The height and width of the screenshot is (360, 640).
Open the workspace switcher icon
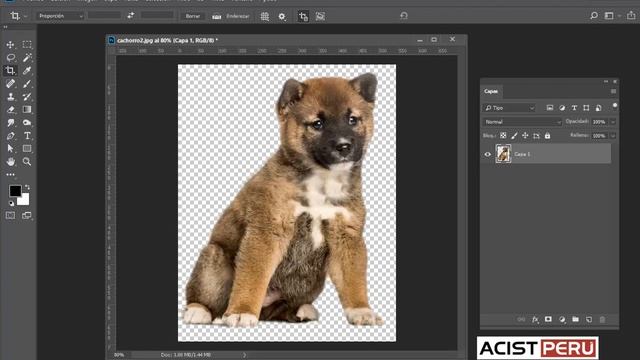(609, 16)
